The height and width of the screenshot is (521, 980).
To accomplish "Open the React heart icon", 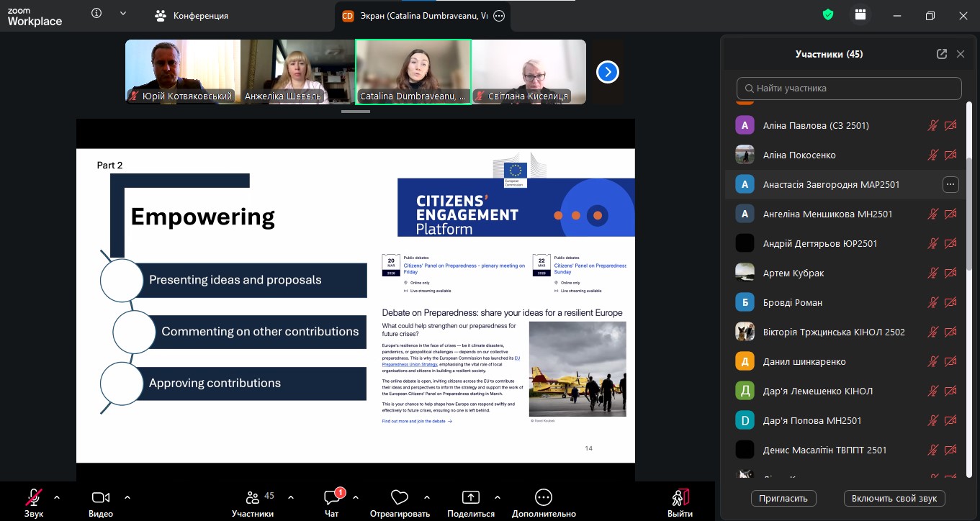I will pos(400,497).
